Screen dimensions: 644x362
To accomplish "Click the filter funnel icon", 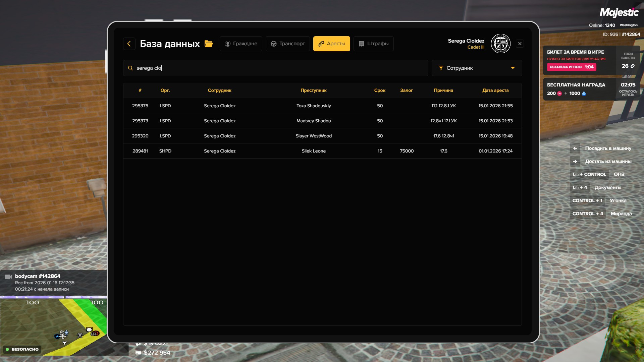I will click(x=441, y=68).
